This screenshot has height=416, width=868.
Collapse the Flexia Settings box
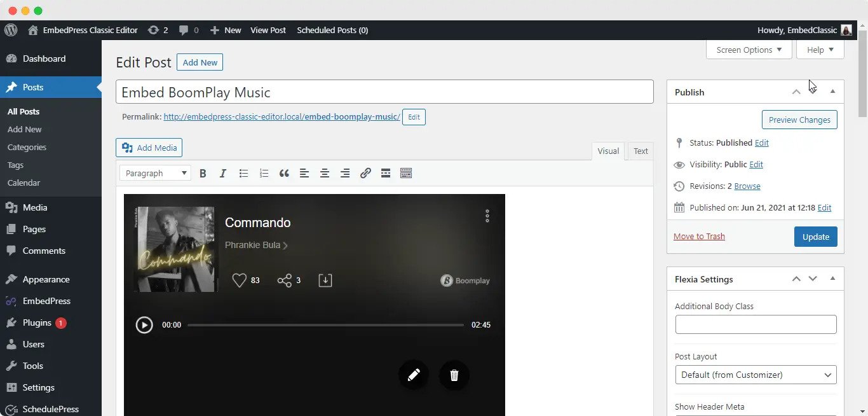click(832, 279)
